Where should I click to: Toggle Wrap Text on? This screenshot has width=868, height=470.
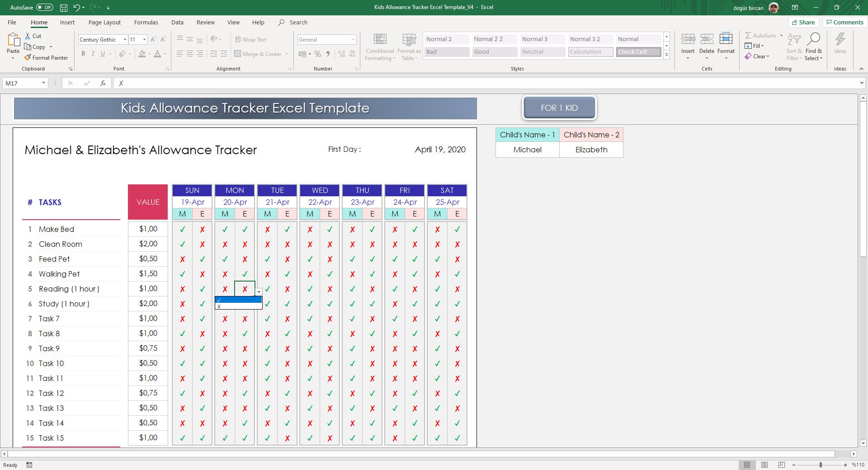point(251,39)
